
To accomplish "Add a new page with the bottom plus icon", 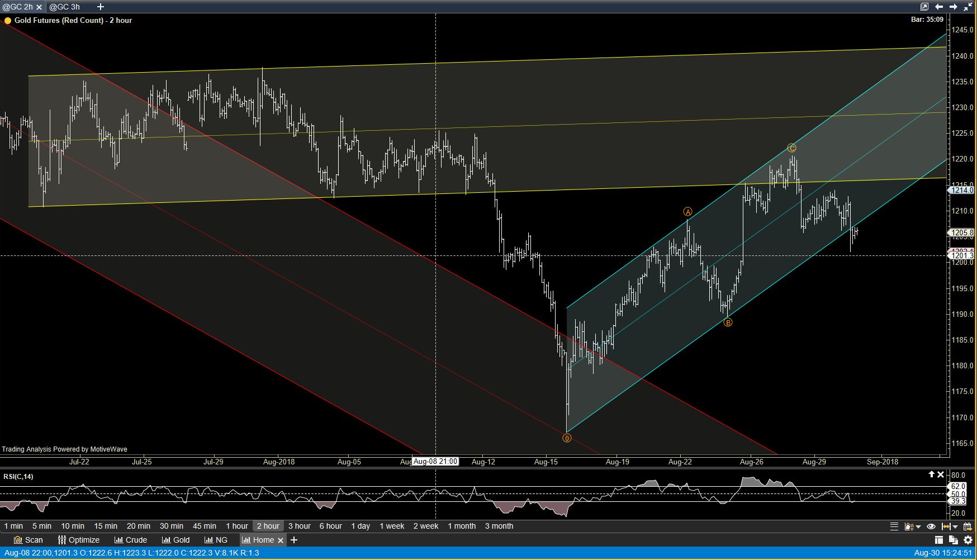I will [294, 540].
